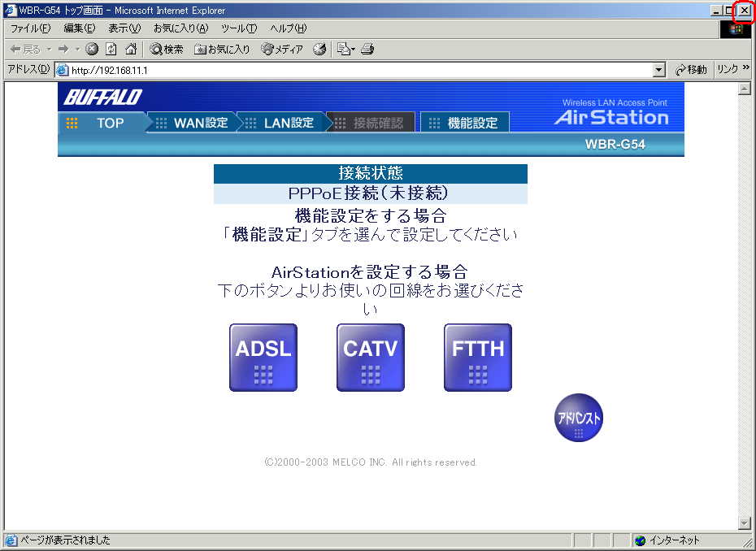The width and height of the screenshot is (756, 551).
Task: Click the WBR-G54 model label in banner
Action: [615, 144]
